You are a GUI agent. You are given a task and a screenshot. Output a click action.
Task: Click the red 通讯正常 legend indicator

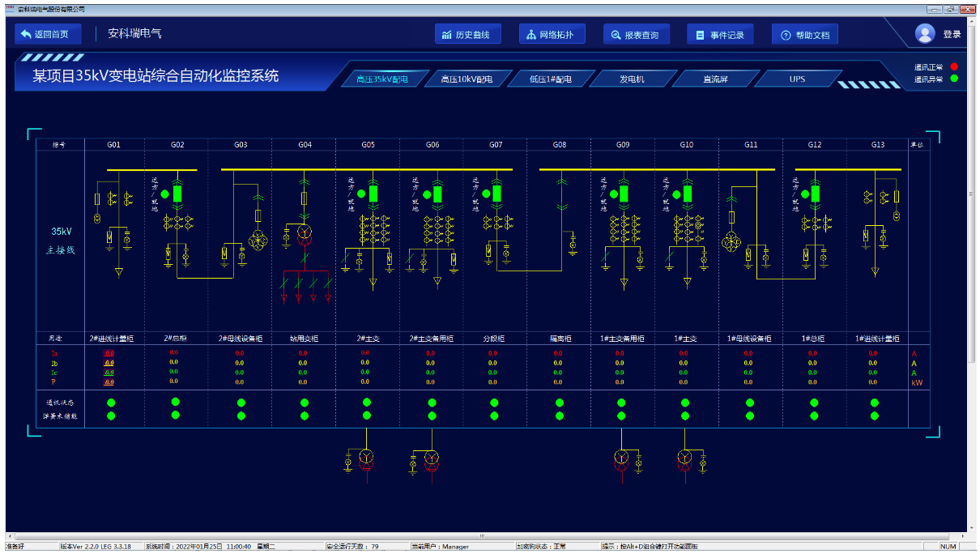[x=954, y=66]
